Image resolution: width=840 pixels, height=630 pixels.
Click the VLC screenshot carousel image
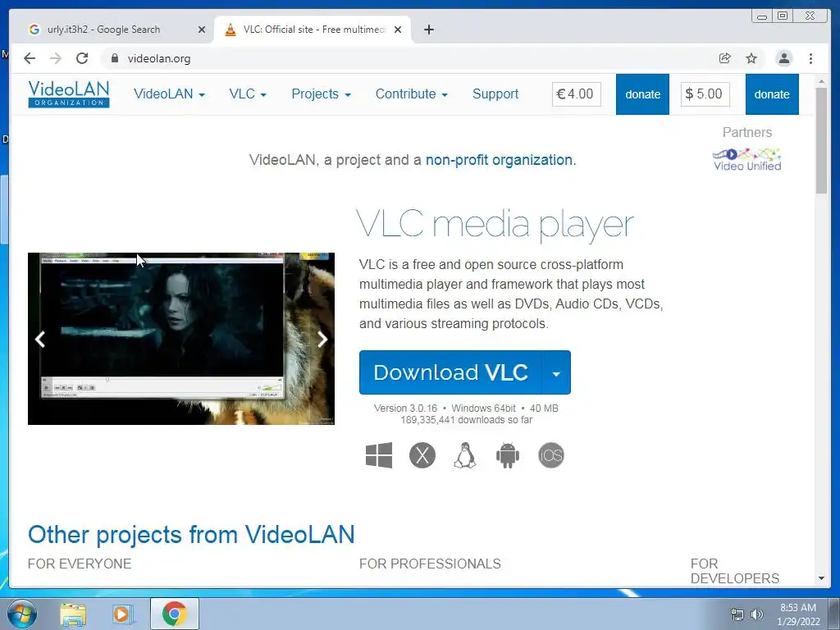click(x=181, y=339)
